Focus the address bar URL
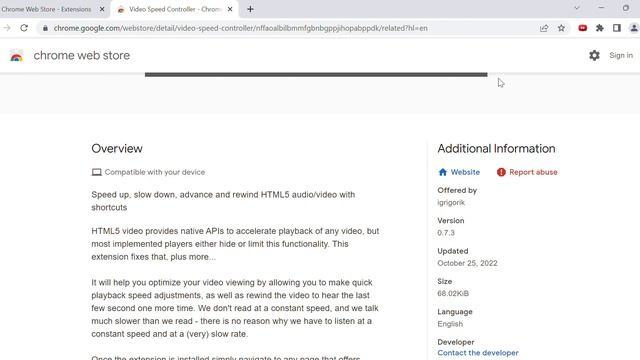640x360 pixels. pos(241,28)
